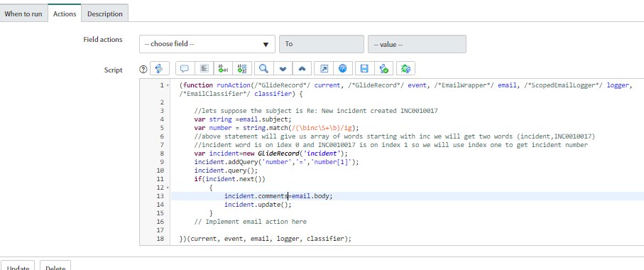Click the 'above statement' comment on line 6

(x=394, y=136)
